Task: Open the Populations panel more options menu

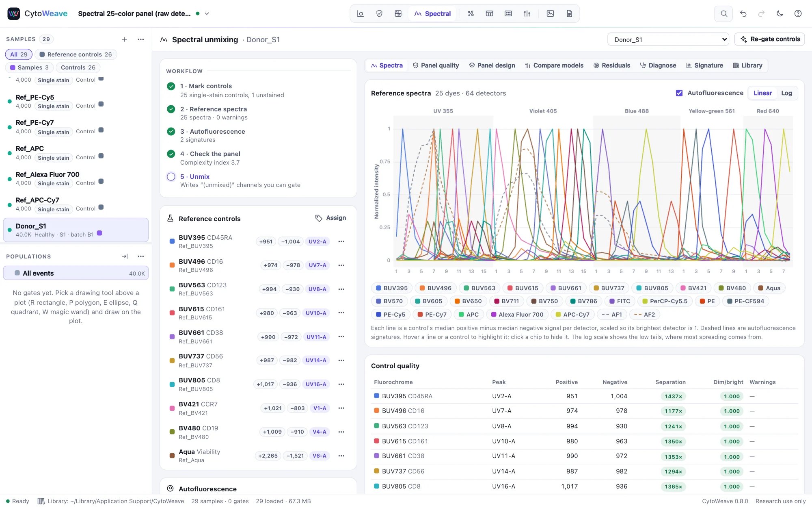Action: (141, 256)
